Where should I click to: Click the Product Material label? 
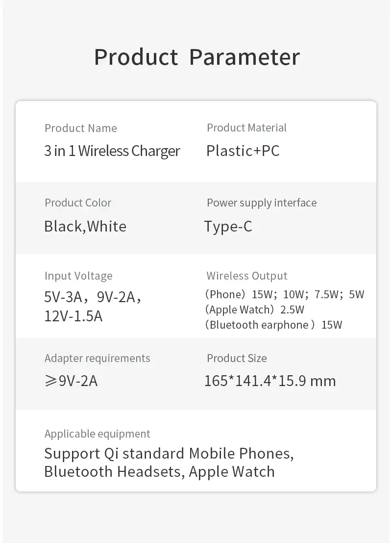[x=246, y=128]
